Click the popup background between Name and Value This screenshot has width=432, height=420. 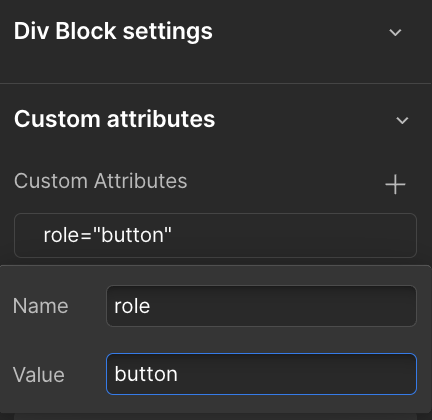point(215,340)
